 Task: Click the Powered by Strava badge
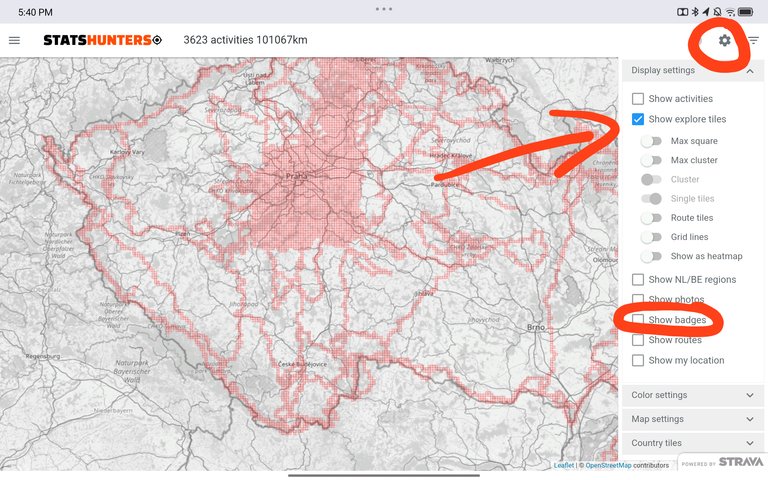(x=722, y=463)
